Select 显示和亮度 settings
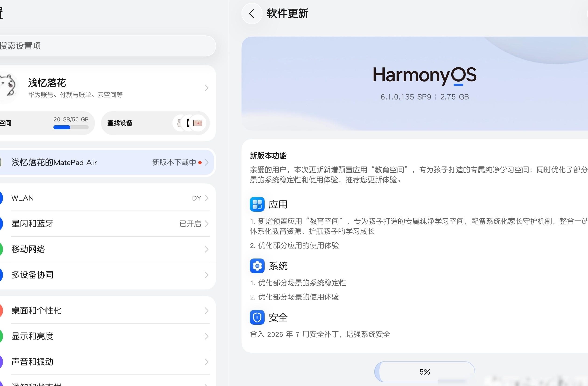The image size is (588, 386). (32, 336)
